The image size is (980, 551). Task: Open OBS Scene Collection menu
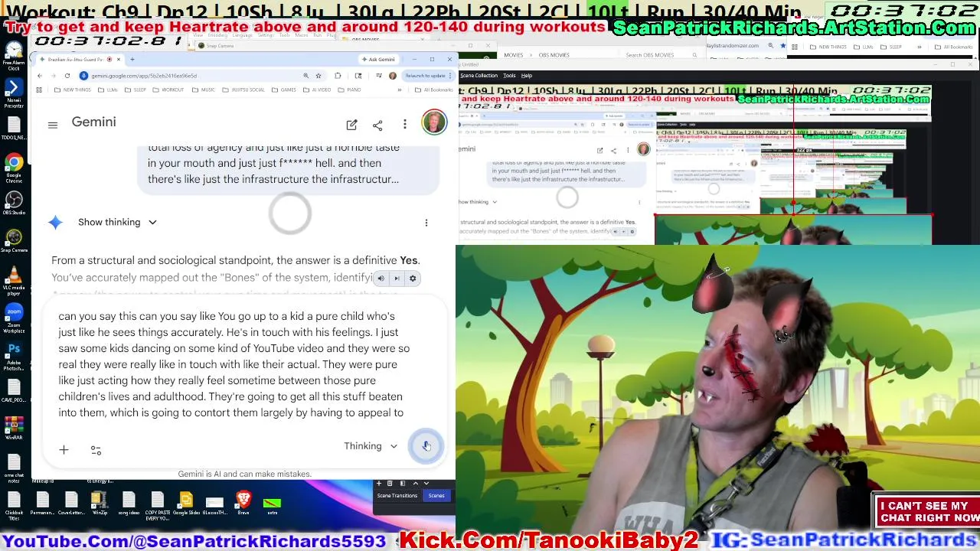coord(479,76)
